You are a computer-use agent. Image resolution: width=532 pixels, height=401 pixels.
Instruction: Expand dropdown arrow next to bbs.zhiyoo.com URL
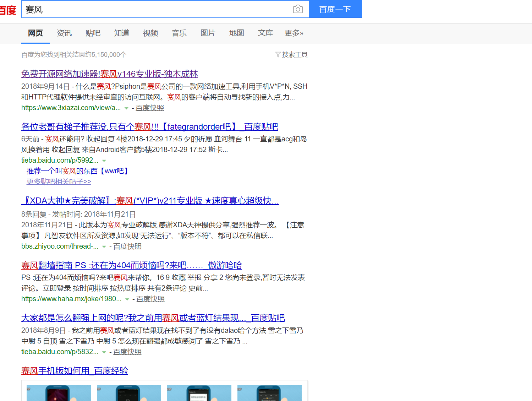[104, 247]
